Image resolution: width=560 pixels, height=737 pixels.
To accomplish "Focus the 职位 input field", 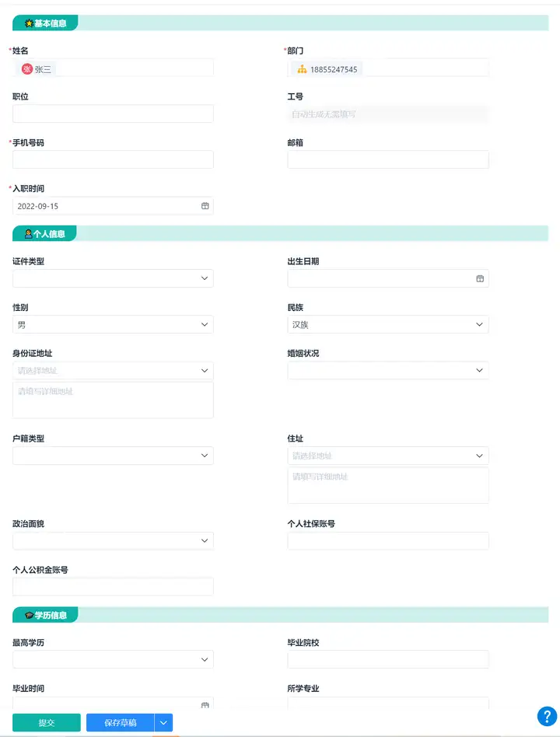I will click(x=113, y=114).
